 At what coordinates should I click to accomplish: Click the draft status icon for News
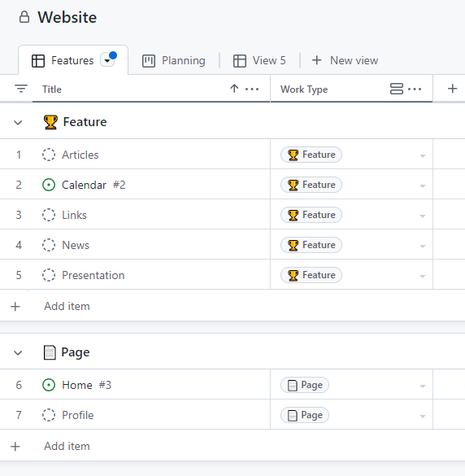click(x=49, y=245)
